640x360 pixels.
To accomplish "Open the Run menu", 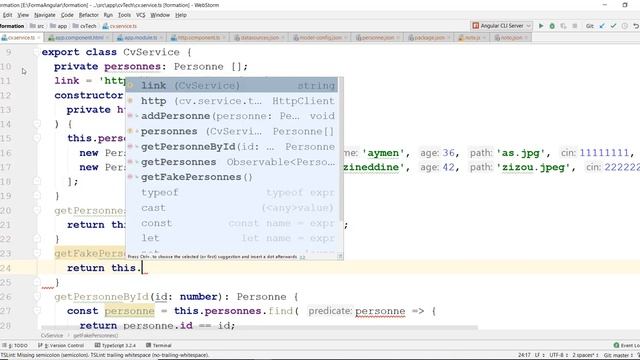I will point(108,15).
